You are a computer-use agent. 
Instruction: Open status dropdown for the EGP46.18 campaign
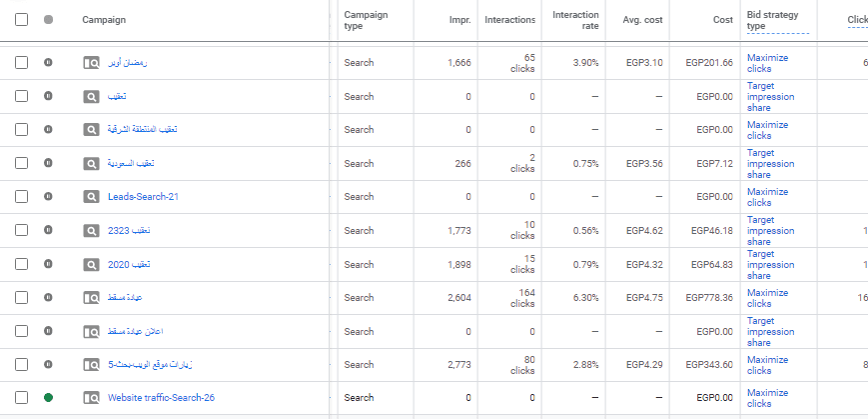coord(48,229)
